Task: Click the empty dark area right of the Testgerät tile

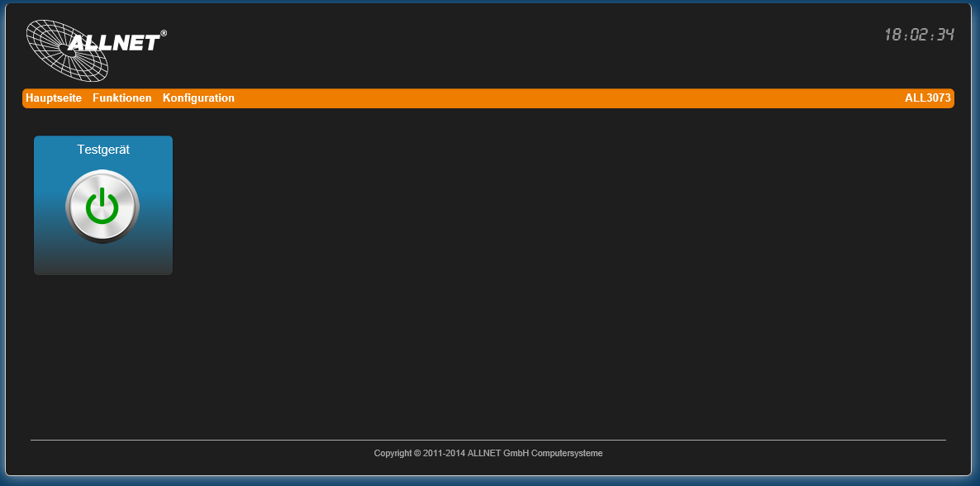Action: click(537, 248)
